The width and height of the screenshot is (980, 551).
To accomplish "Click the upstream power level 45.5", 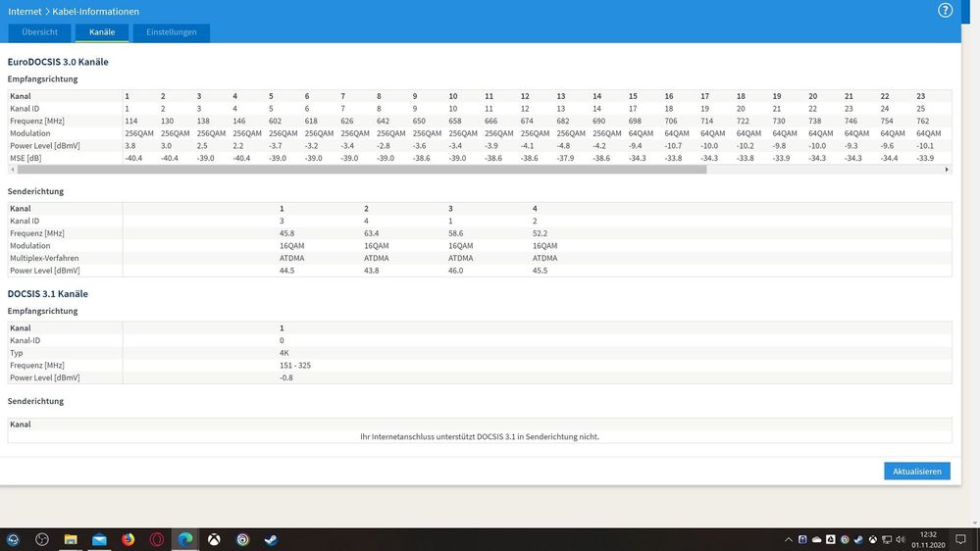I will pos(540,271).
